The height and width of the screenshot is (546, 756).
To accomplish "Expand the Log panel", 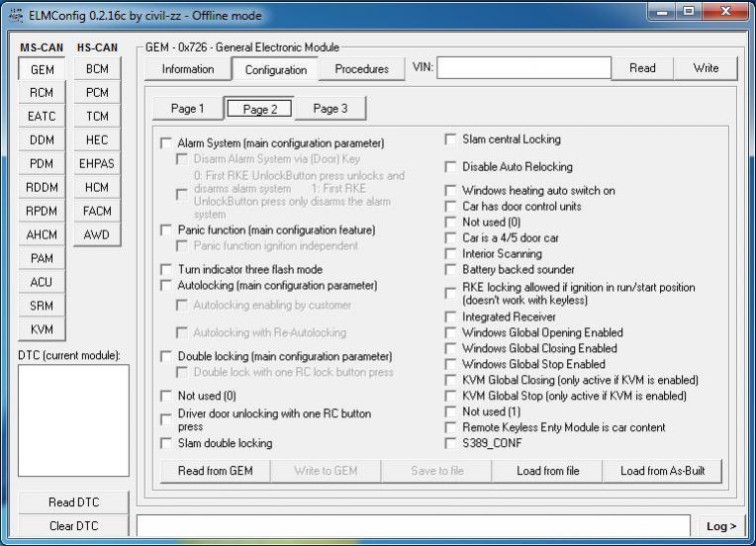I will click(x=720, y=526).
